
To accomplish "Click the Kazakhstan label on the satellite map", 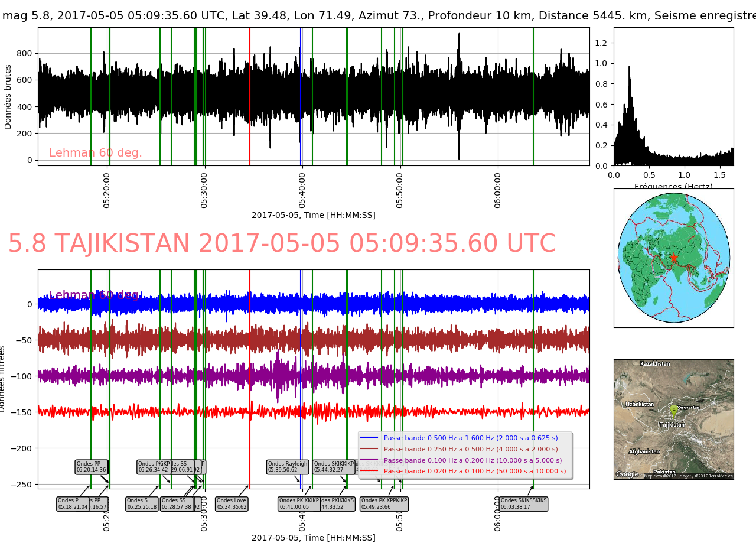I will click(x=655, y=364).
